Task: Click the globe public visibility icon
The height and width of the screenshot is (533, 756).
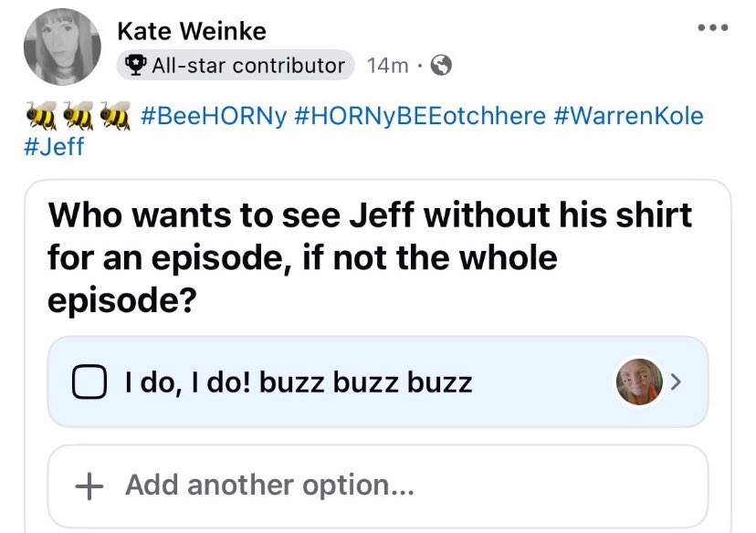Action: tap(441, 65)
